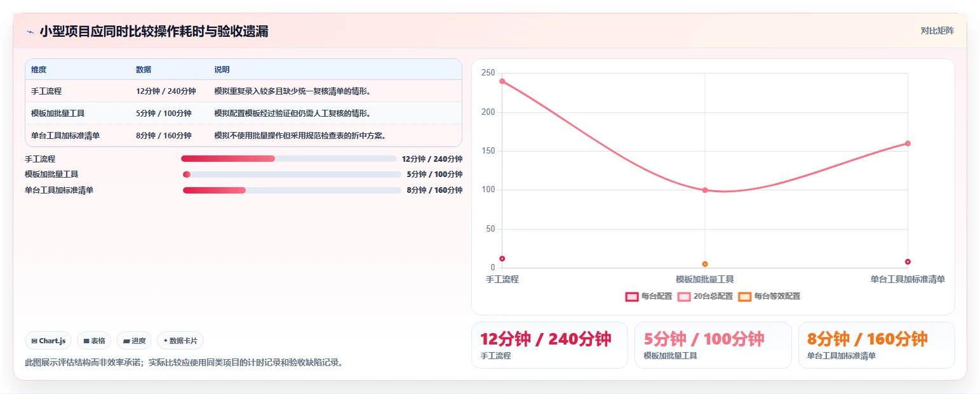Click the orange point above 模板加批量工具 axis label
Image resolution: width=980 pixels, height=394 pixels.
click(705, 264)
